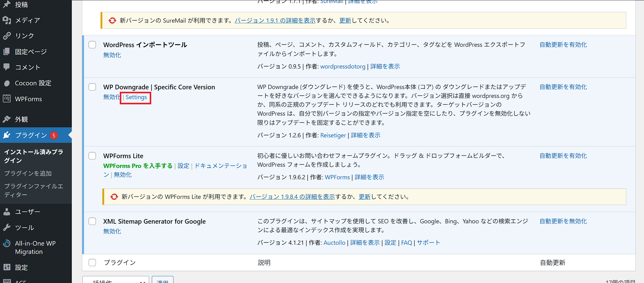Open the Cocoon 設定 menu item
This screenshot has width=644, height=283.
pos(33,83)
